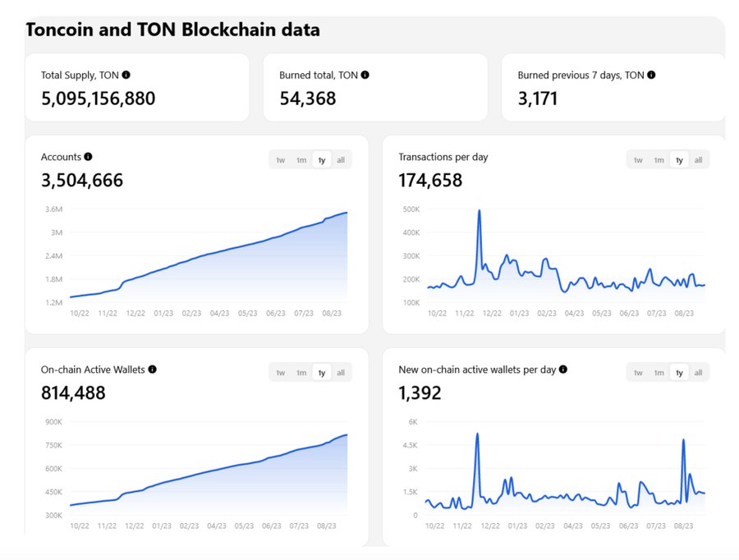Switch Transactions per day chart to 1w
739x560 pixels.
click(x=638, y=160)
